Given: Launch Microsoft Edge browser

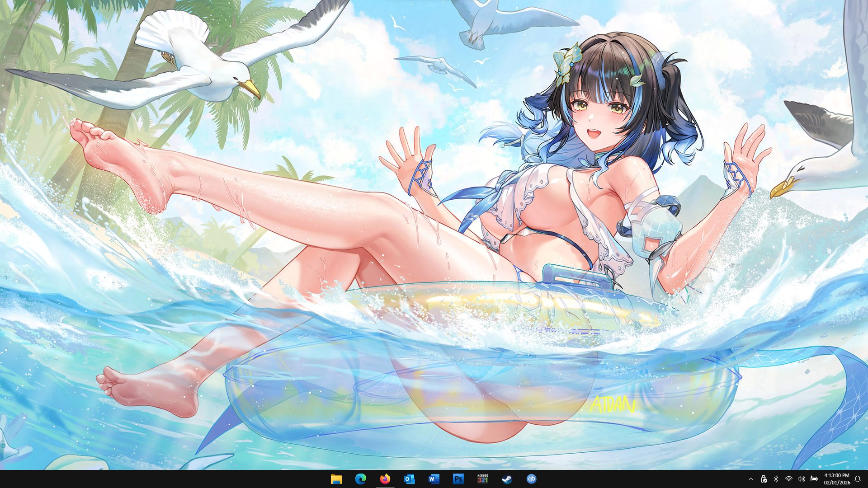Looking at the screenshot, I should point(360,479).
